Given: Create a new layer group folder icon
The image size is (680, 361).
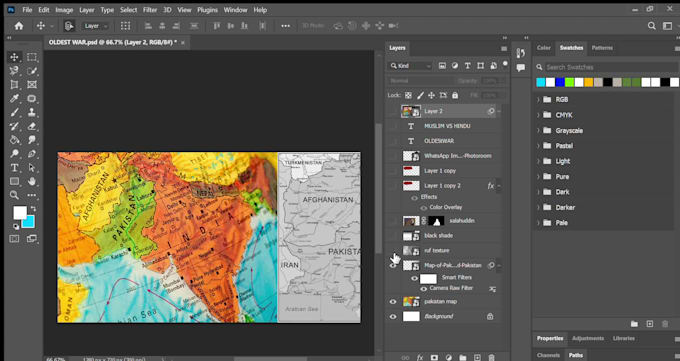Looking at the screenshot, I should (463, 358).
